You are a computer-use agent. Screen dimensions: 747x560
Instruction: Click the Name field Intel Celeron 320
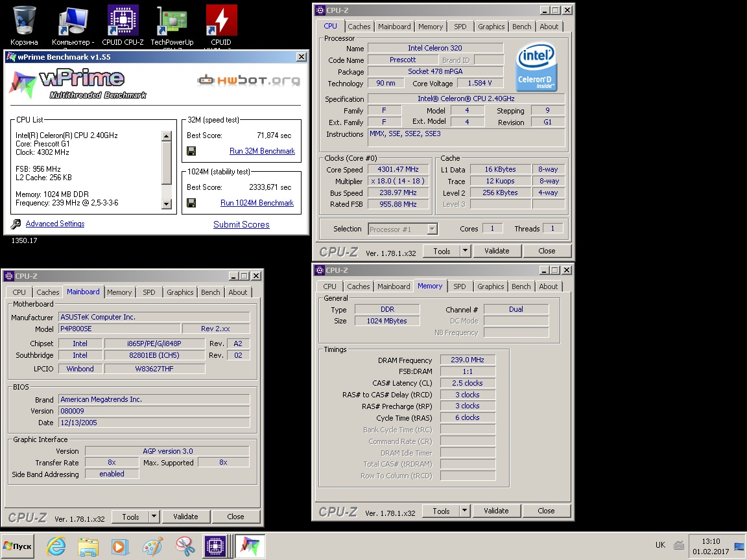[x=436, y=48]
